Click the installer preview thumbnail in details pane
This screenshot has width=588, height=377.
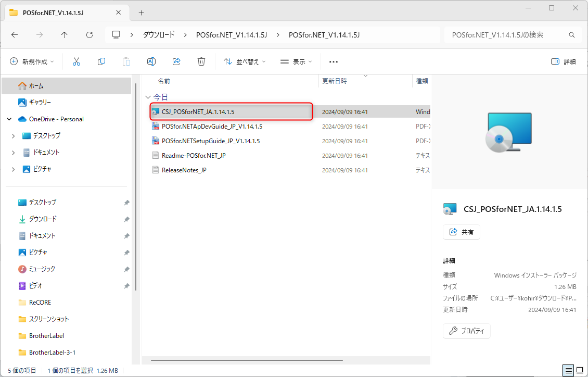[508, 132]
